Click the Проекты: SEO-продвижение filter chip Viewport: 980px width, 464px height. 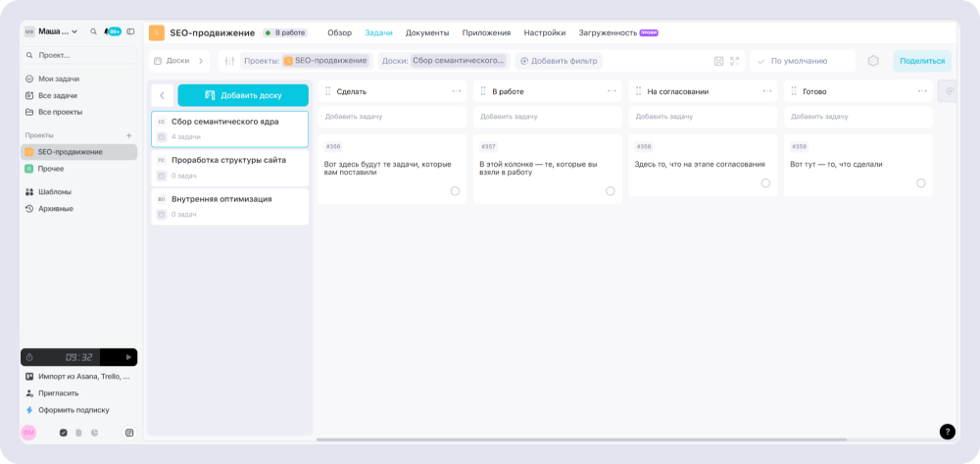click(x=306, y=61)
